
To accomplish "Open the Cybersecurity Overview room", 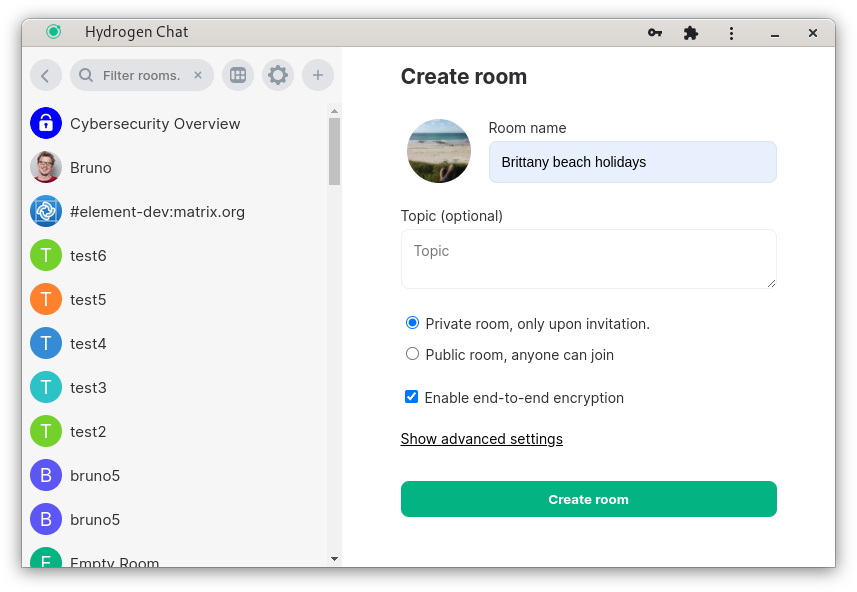I will (155, 124).
